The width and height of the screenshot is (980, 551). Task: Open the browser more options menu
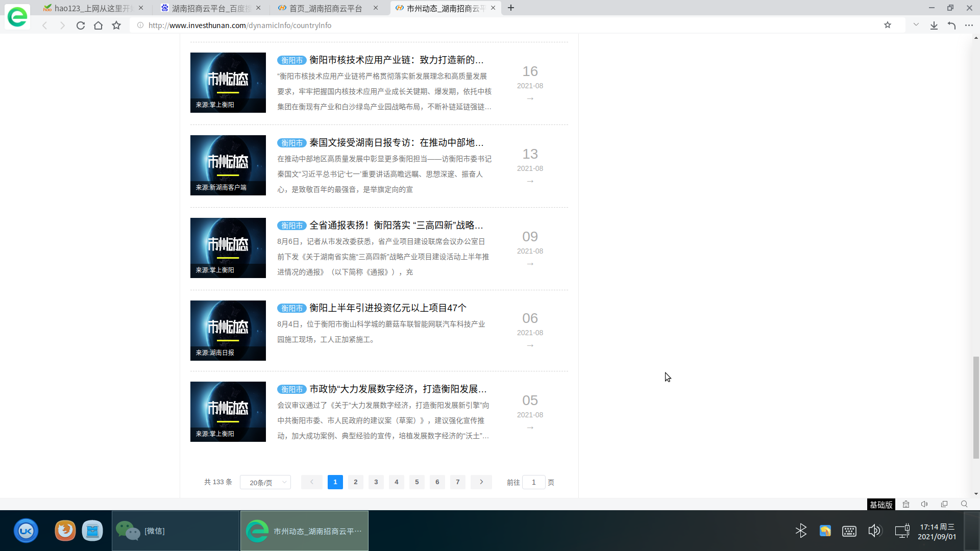pos(969,26)
